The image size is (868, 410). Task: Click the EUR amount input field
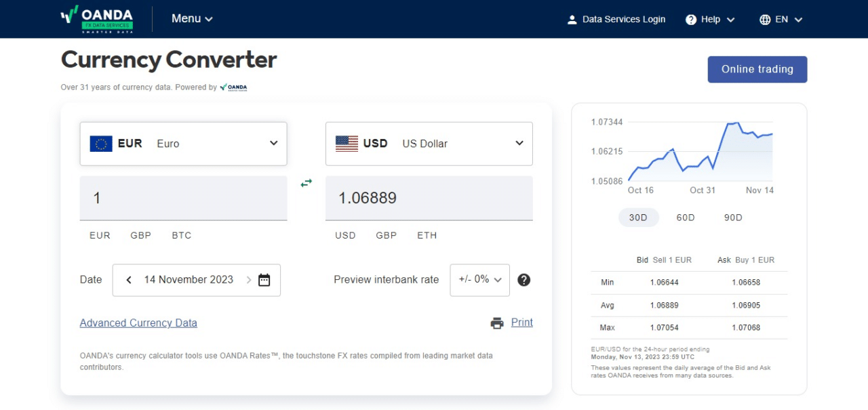(x=184, y=198)
